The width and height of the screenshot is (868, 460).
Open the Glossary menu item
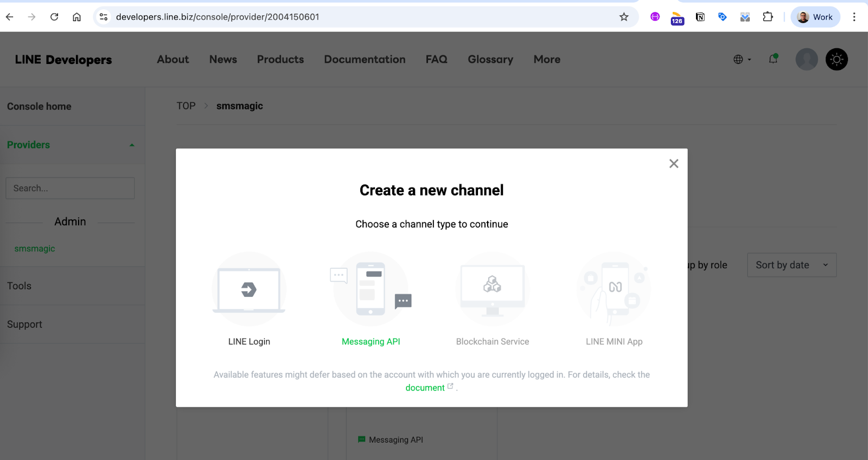click(x=490, y=59)
